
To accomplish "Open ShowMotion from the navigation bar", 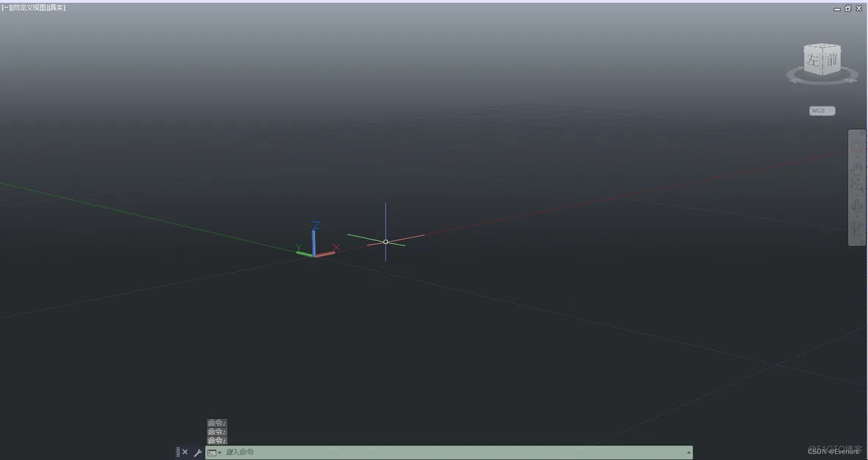I will point(856,229).
